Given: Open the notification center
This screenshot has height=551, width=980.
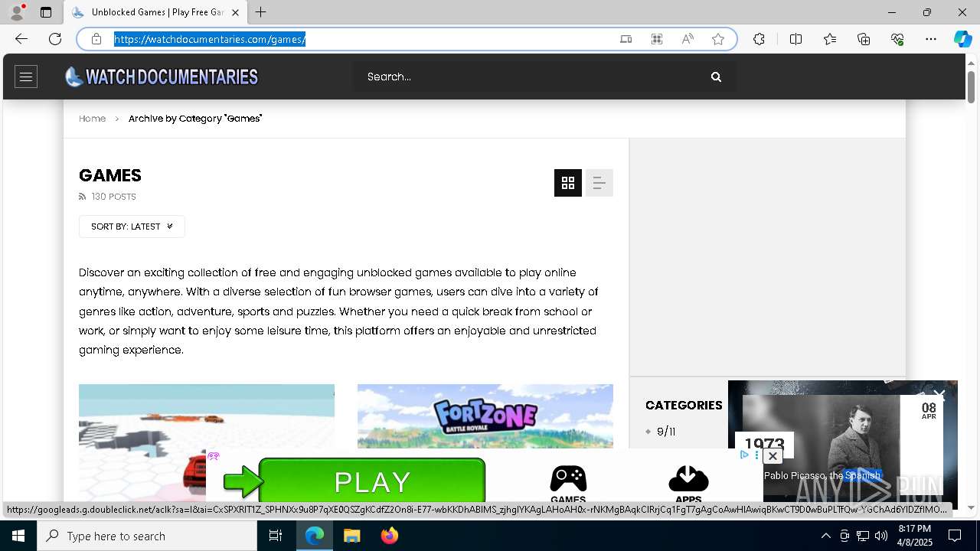Looking at the screenshot, I should (955, 536).
